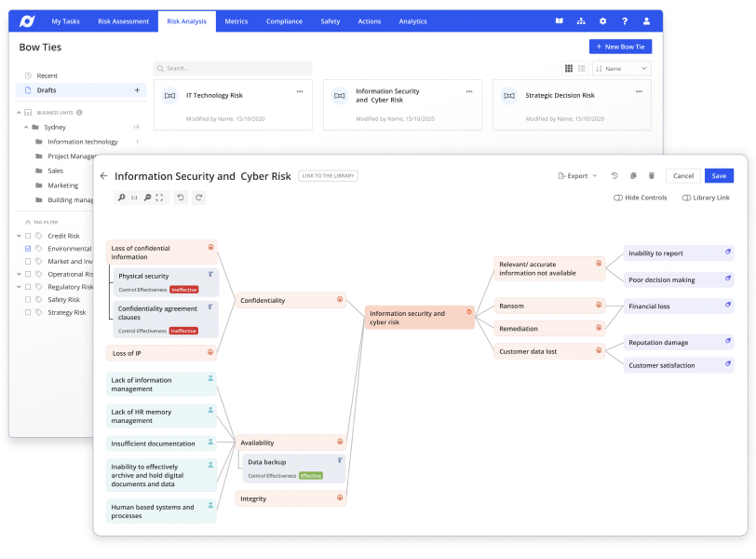
Task: Click the back arrow beside the bow tie title
Action: 103,176
